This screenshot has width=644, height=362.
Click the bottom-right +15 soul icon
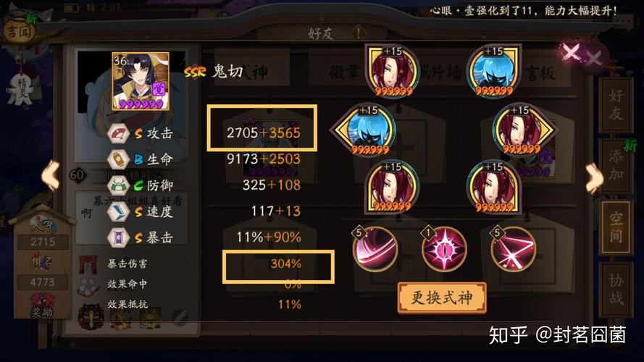tap(493, 187)
